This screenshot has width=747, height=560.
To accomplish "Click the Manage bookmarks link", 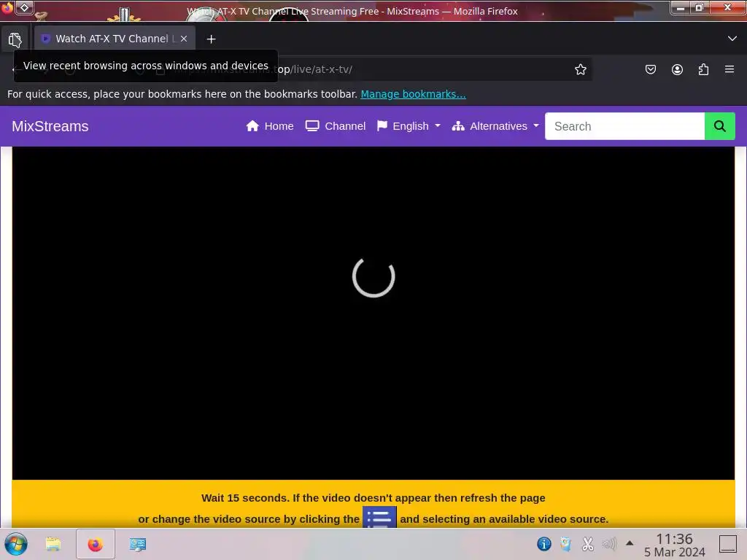I will (x=413, y=94).
